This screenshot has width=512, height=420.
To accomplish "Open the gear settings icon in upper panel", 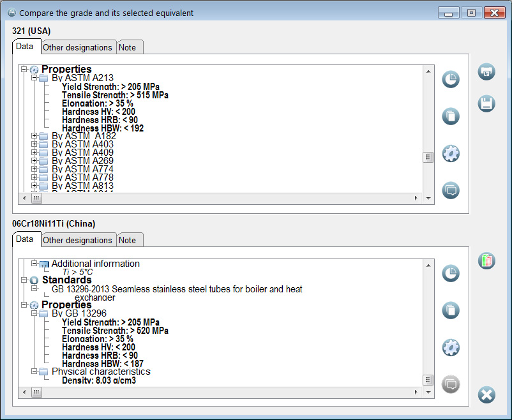I will pos(451,153).
